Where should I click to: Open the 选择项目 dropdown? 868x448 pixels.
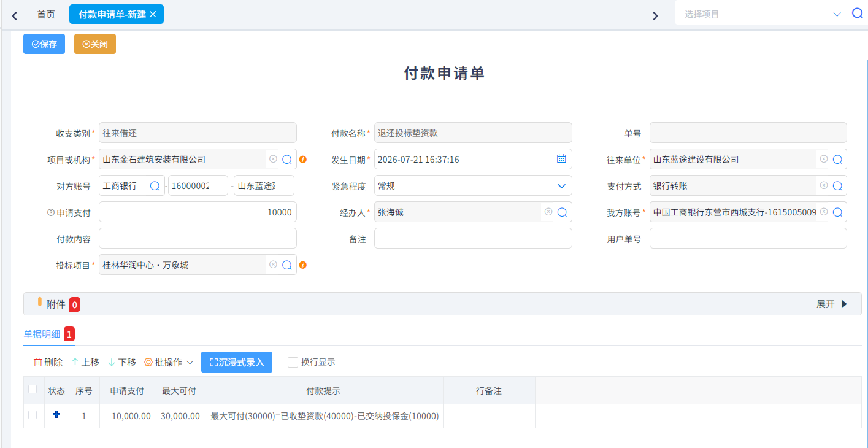coord(837,14)
